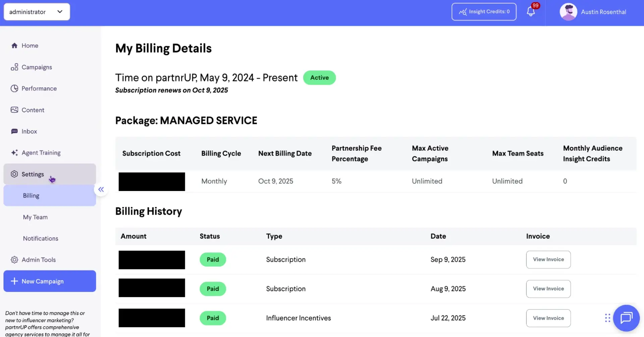Open the Inbox chat icon
The height and width of the screenshot is (337, 644).
click(x=14, y=131)
